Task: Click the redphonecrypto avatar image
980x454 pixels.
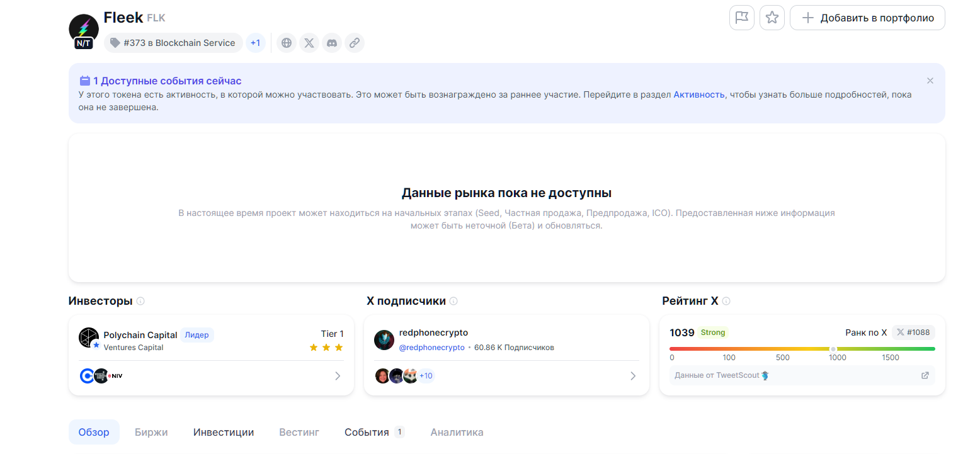Action: click(384, 340)
